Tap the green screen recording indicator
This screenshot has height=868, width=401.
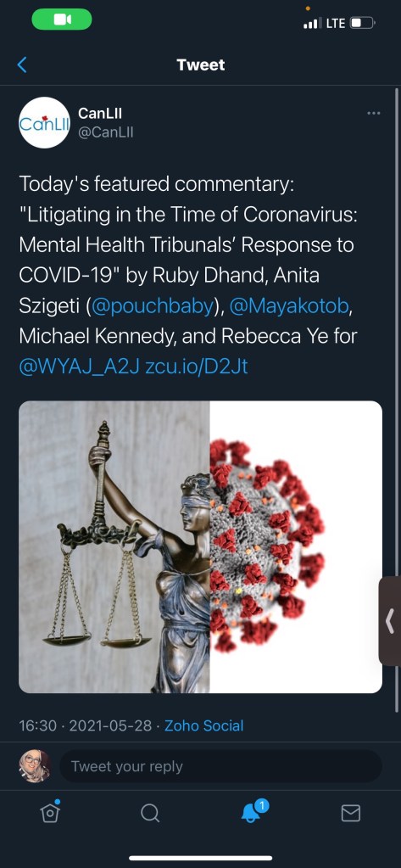pos(62,20)
